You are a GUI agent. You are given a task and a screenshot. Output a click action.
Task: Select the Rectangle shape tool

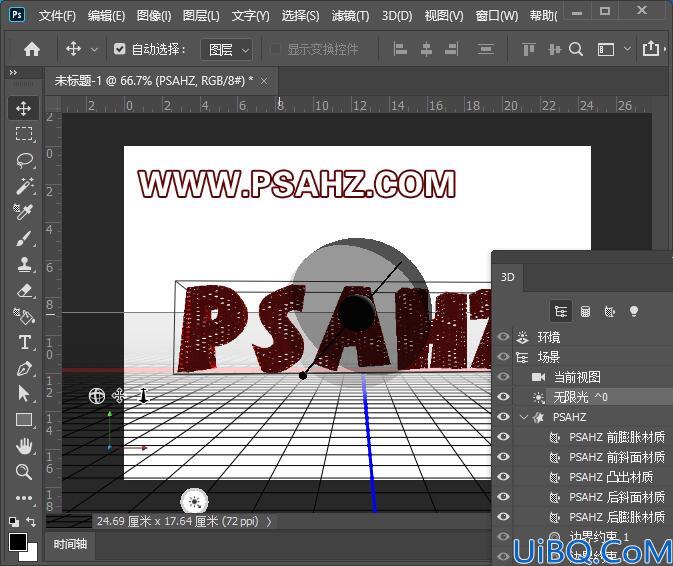[24, 420]
